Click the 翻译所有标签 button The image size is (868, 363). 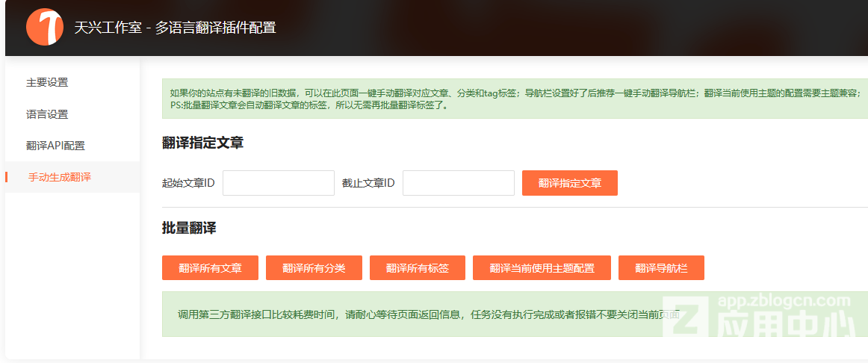[x=418, y=268]
